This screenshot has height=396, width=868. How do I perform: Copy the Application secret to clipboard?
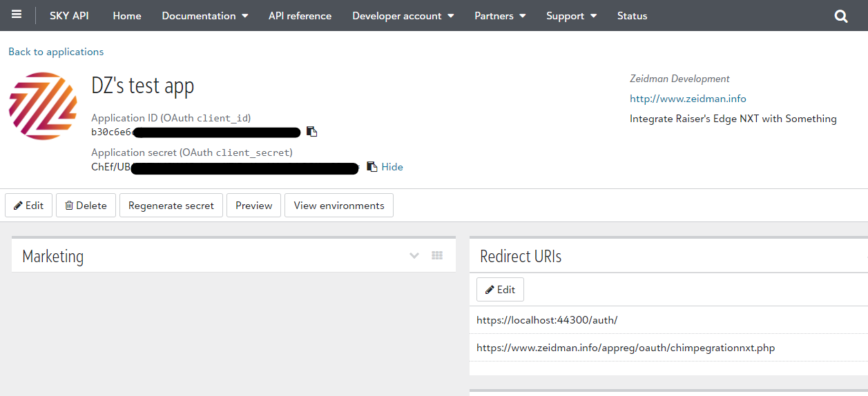372,166
